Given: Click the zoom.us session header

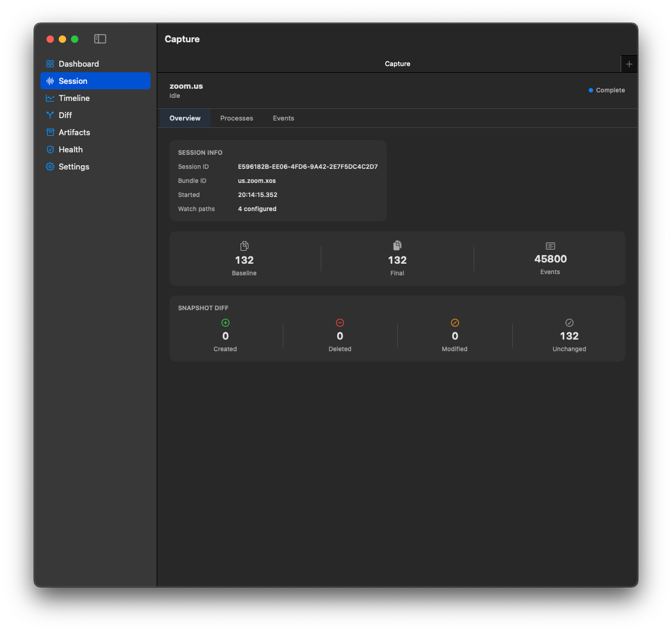Looking at the screenshot, I should [x=186, y=86].
